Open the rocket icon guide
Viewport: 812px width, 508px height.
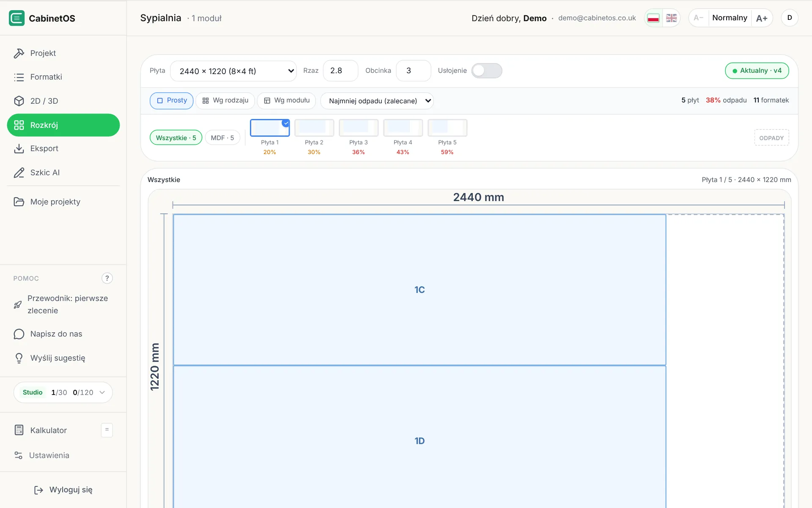pos(18,305)
